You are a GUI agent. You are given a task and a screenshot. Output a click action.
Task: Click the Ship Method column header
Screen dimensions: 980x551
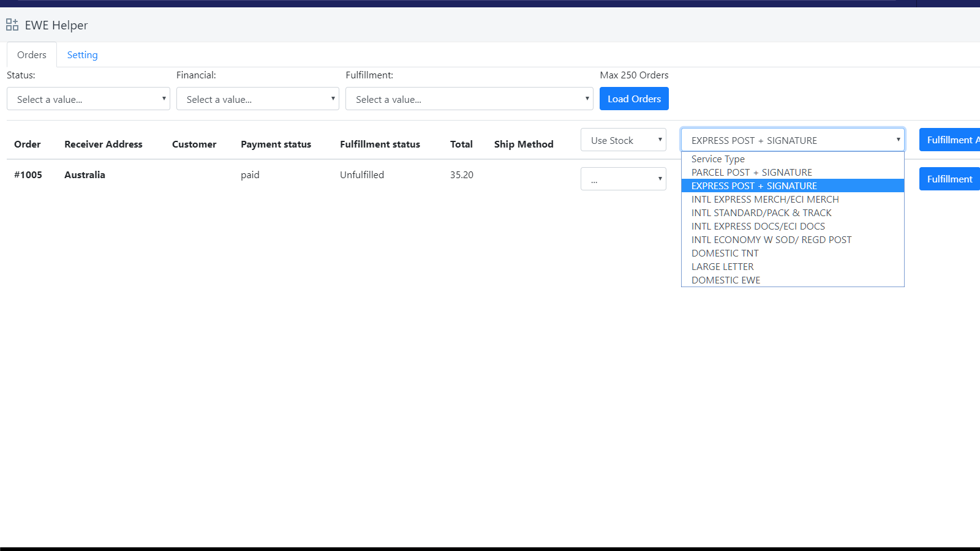click(524, 144)
